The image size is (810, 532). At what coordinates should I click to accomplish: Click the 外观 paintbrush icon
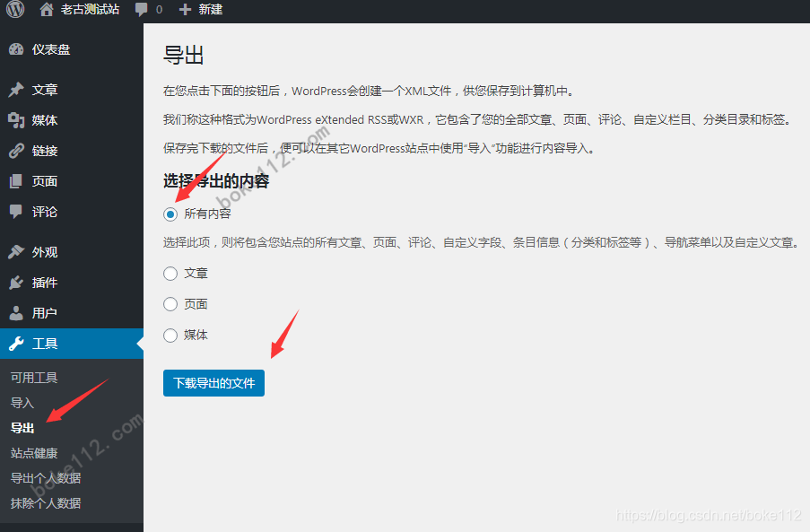pyautogui.click(x=16, y=251)
